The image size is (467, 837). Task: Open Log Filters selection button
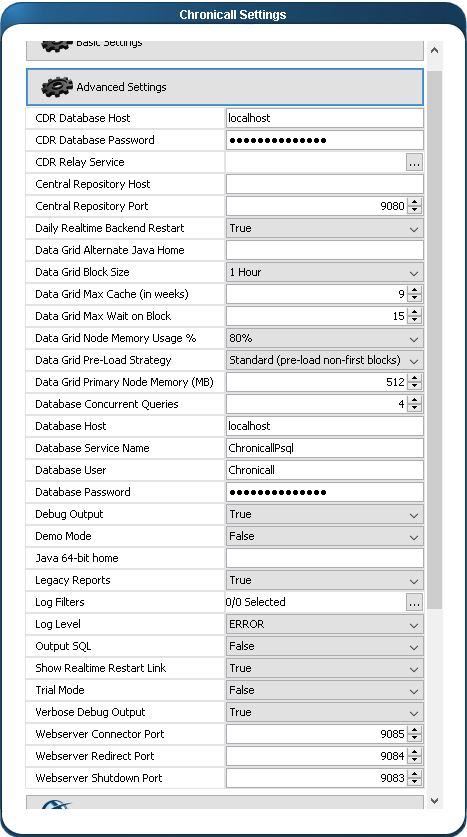pos(414,603)
